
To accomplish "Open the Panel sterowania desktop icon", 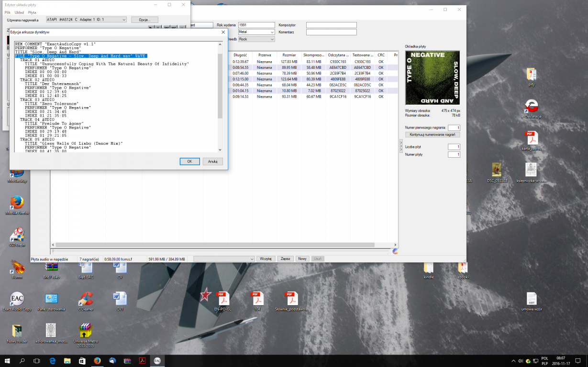I will click(x=51, y=302).
